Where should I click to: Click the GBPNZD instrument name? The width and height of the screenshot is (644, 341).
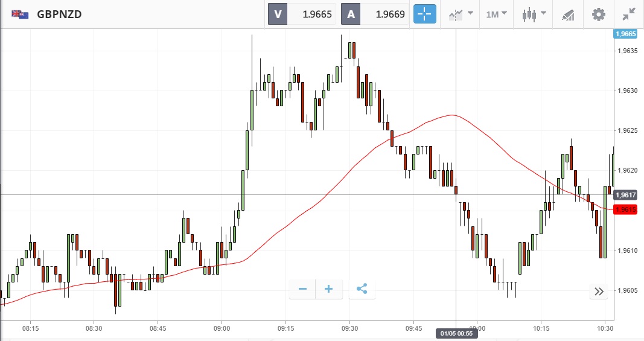pyautogui.click(x=59, y=14)
